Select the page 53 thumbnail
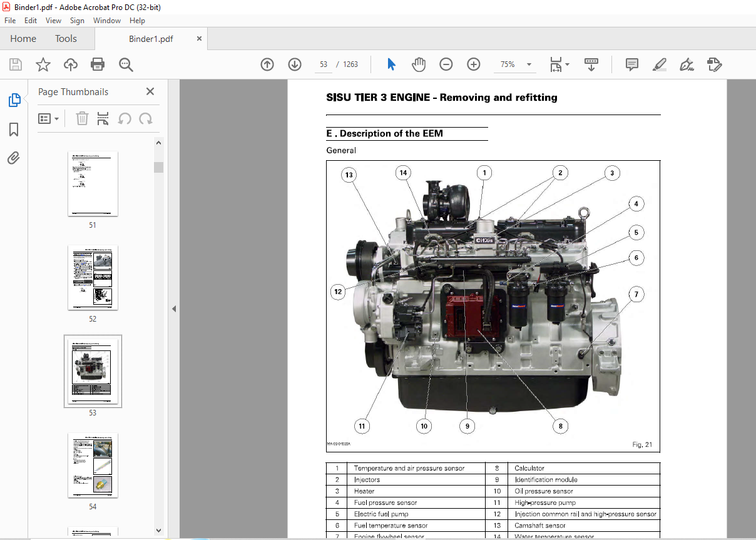 (93, 372)
